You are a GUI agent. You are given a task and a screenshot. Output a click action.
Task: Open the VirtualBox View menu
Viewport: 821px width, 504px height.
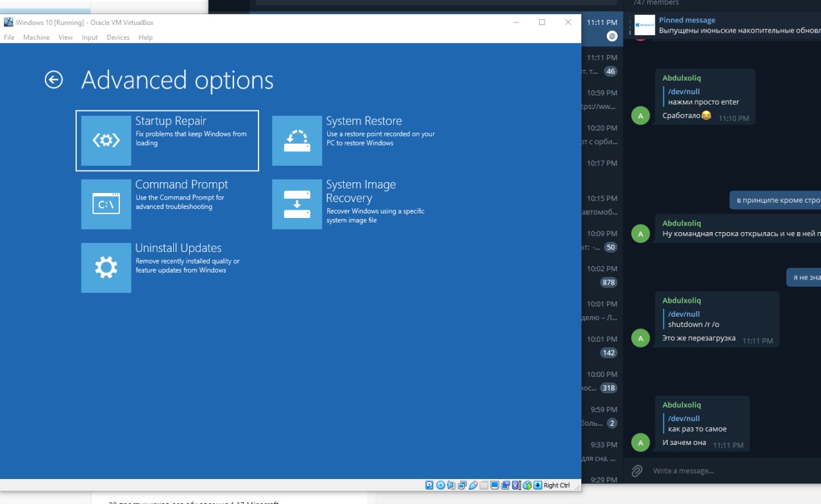point(65,37)
